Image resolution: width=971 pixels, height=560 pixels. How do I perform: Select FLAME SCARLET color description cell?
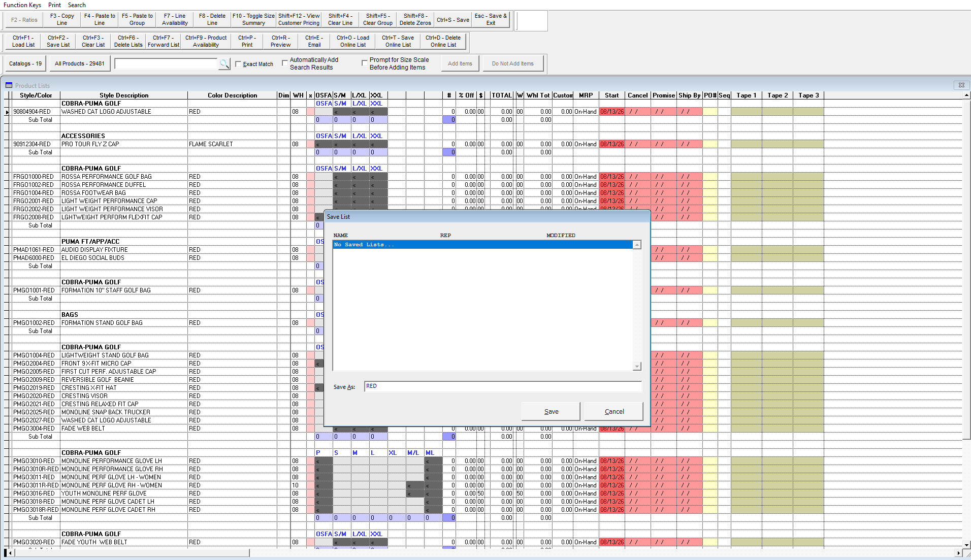tap(232, 144)
